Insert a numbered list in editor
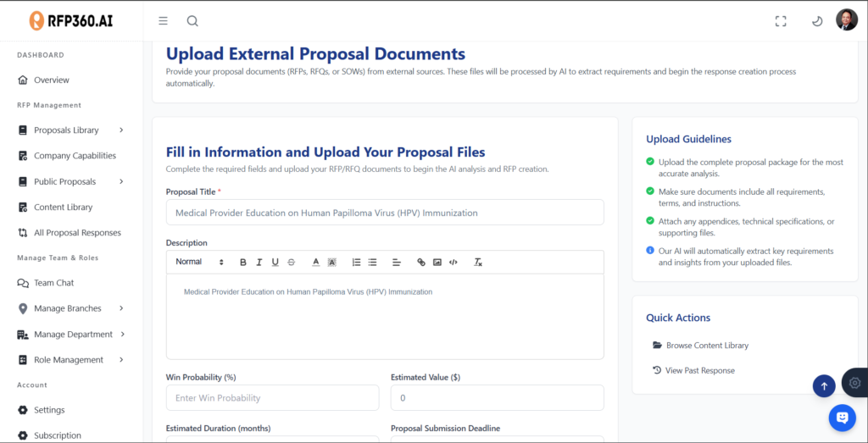The image size is (868, 443). coord(357,263)
